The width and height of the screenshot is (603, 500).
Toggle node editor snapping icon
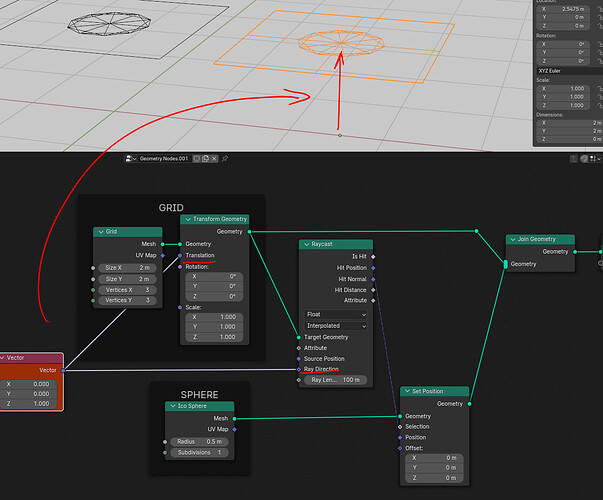pos(585,158)
